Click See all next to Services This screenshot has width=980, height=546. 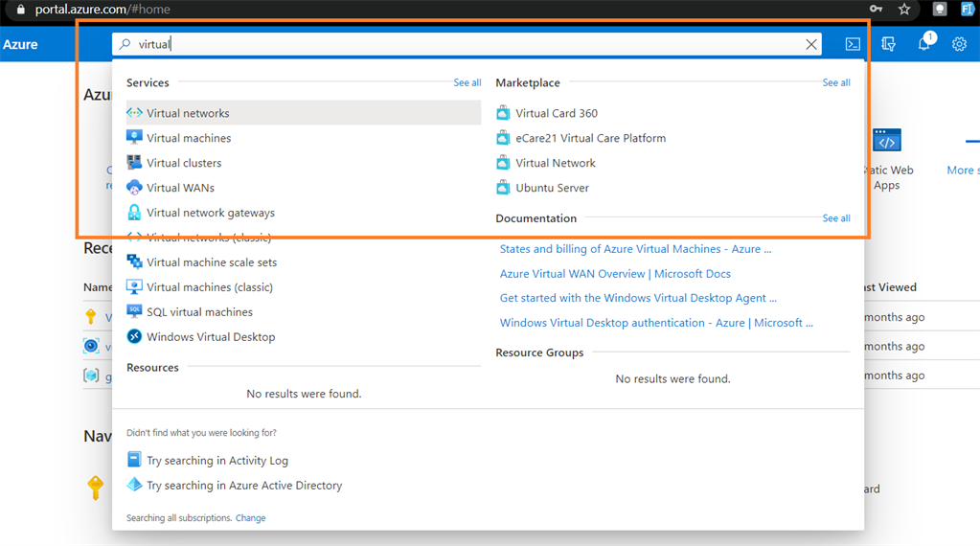(x=467, y=82)
